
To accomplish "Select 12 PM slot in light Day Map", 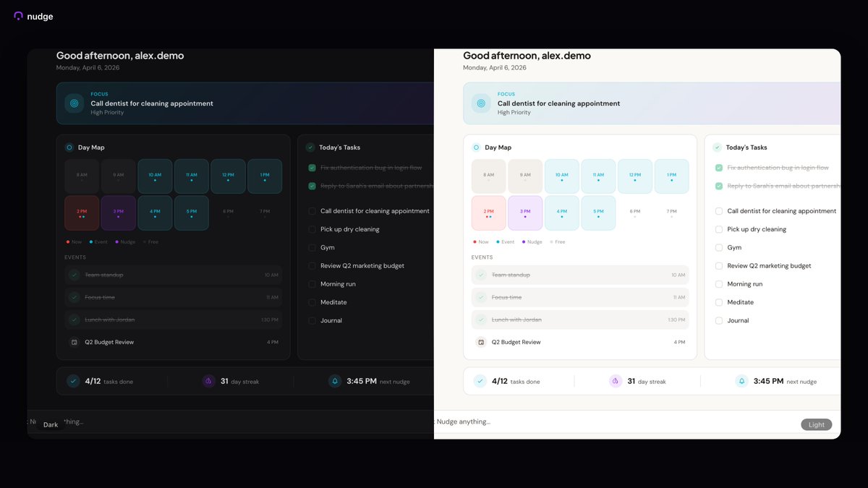I will [635, 176].
